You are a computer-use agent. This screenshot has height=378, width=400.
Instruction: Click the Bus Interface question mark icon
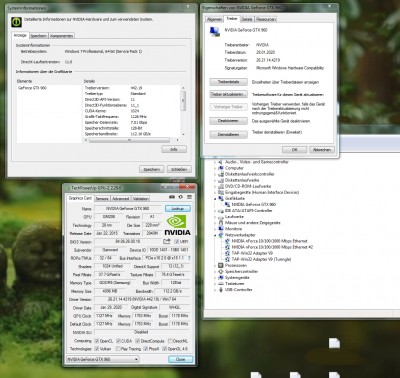pos(189,258)
